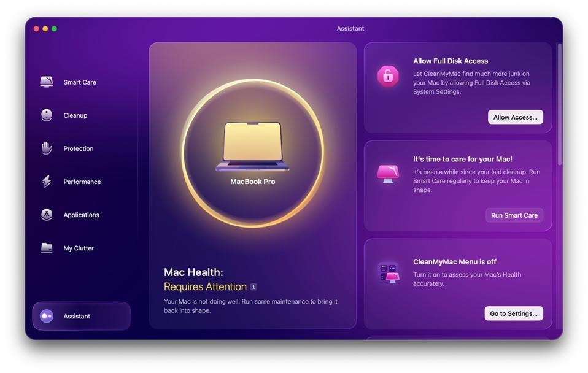This screenshot has width=588, height=373.
Task: Click the Applications sidebar icon
Action: 47,215
